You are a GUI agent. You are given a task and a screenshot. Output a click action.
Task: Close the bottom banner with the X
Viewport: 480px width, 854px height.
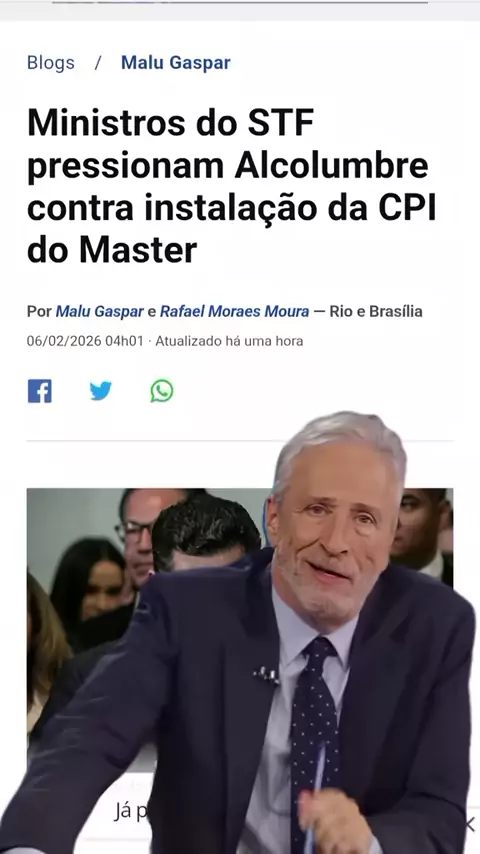[x=470, y=824]
